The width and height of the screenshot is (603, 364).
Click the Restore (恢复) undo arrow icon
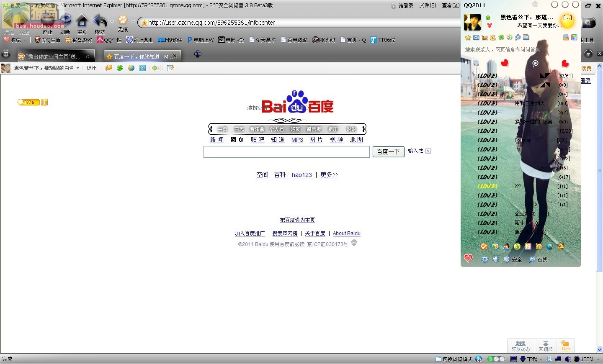pyautogui.click(x=100, y=21)
